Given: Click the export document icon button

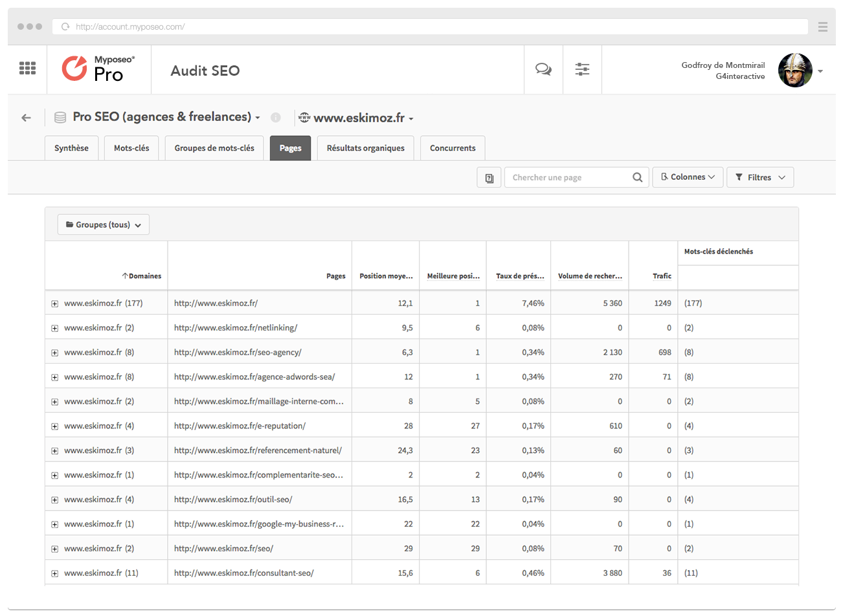Looking at the screenshot, I should [x=489, y=177].
